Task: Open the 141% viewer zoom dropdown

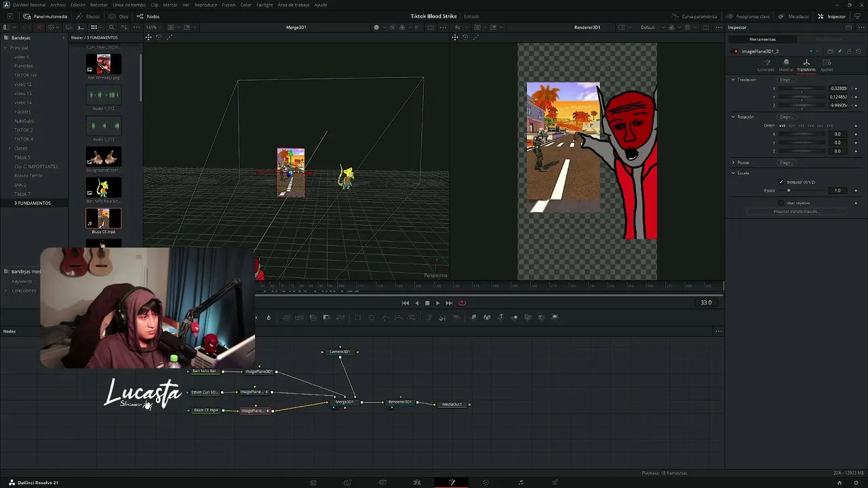Action: coord(153,27)
